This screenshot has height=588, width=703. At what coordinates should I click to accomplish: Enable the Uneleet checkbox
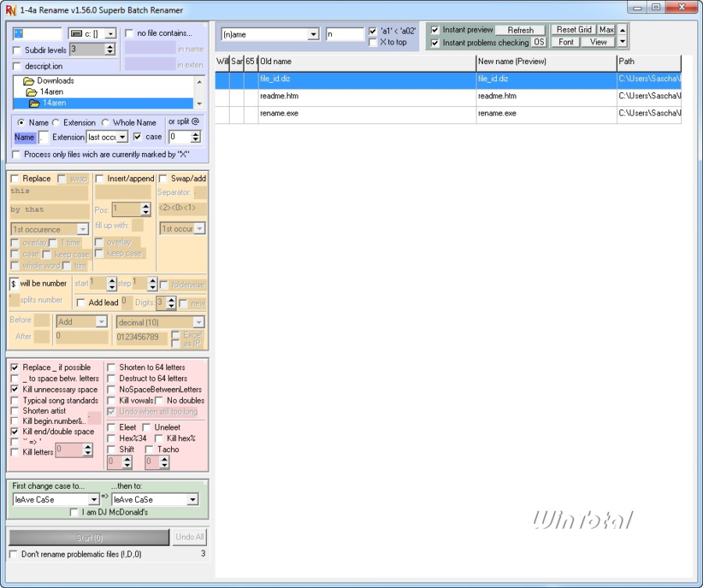tap(146, 428)
